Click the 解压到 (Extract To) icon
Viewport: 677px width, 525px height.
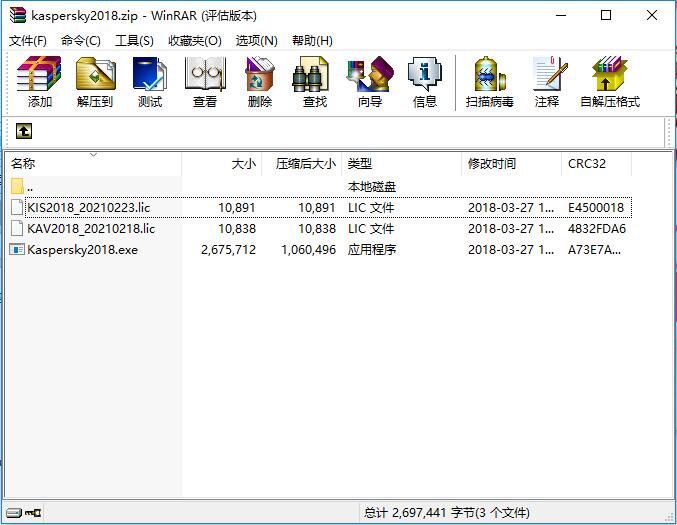click(x=95, y=82)
